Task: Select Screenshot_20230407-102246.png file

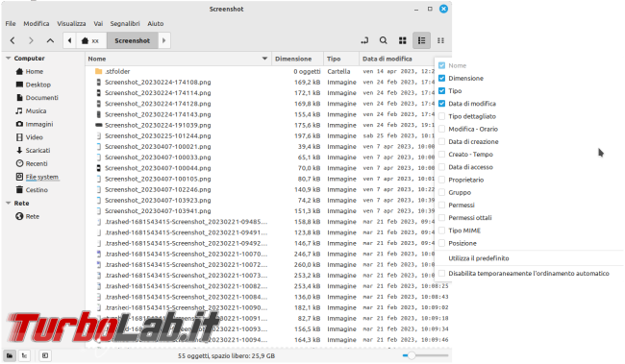Action: (158, 189)
